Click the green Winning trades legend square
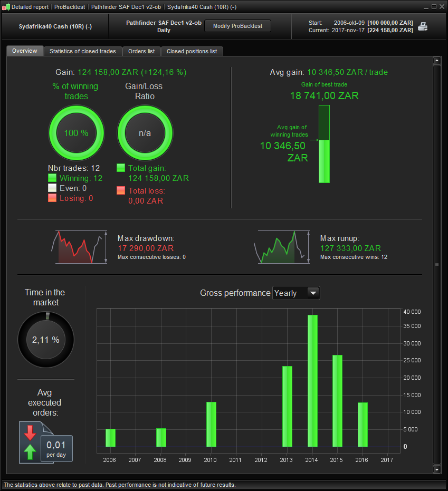 (x=52, y=178)
